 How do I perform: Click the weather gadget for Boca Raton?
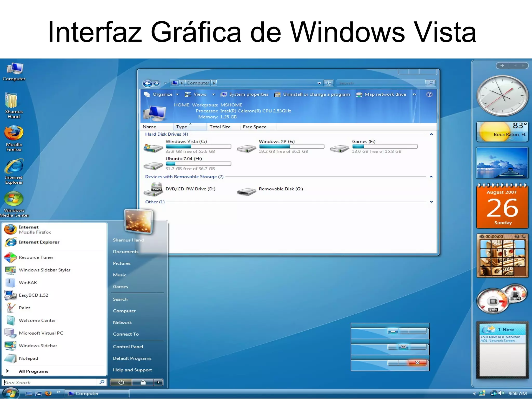(502, 132)
